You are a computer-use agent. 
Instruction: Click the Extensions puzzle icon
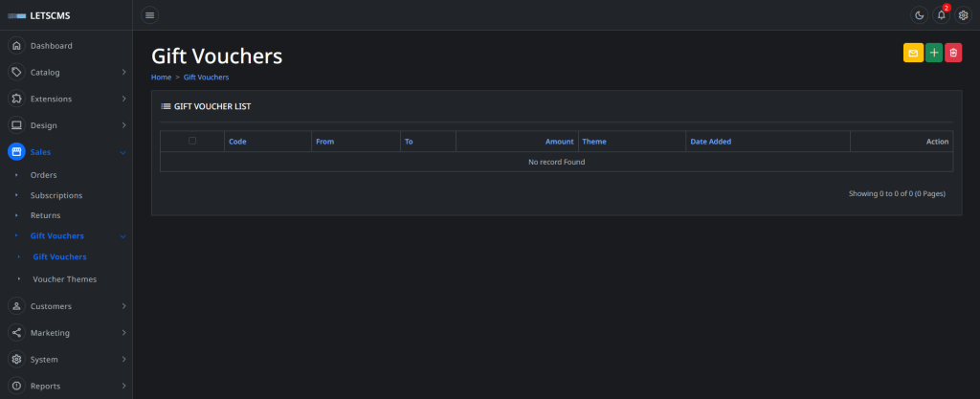[16, 99]
